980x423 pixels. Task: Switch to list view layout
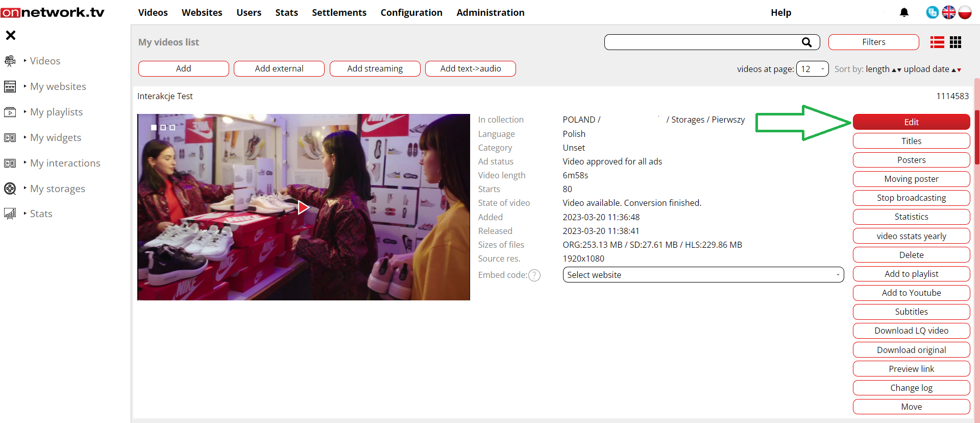(x=937, y=42)
